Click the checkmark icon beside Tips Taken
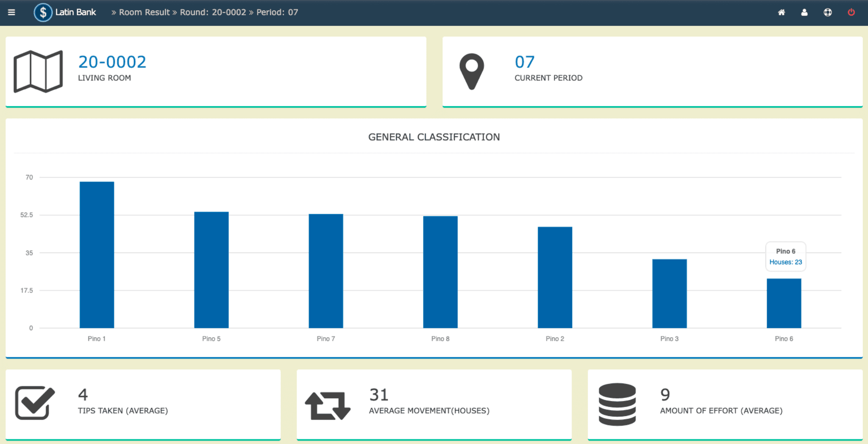Screen dimensions: 868x444 (x=35, y=403)
